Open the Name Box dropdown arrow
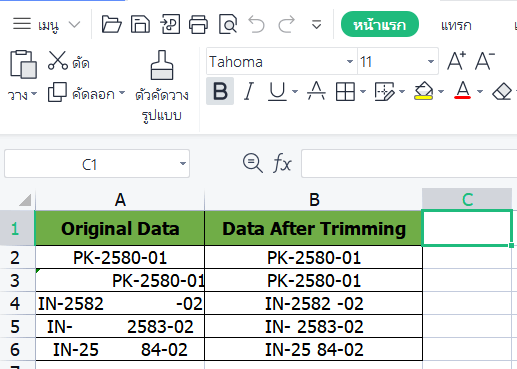517x369 pixels. pos(183,164)
